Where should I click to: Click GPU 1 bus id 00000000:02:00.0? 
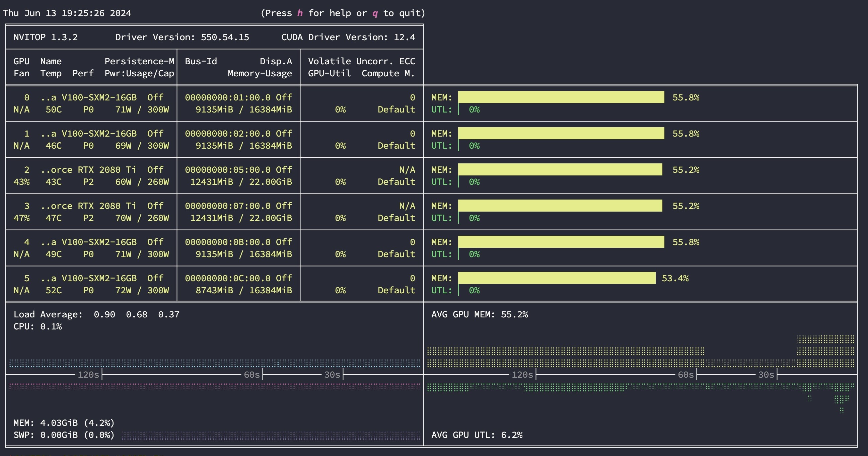pyautogui.click(x=228, y=134)
